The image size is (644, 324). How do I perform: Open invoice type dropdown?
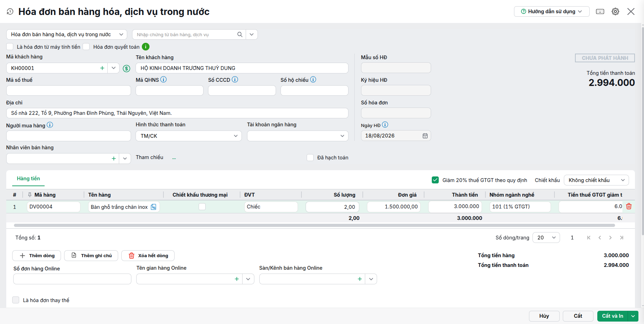(67, 34)
